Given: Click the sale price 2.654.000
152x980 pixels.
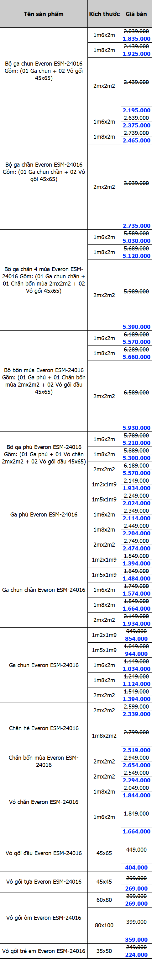Looking at the screenshot, I should click(136, 765).
